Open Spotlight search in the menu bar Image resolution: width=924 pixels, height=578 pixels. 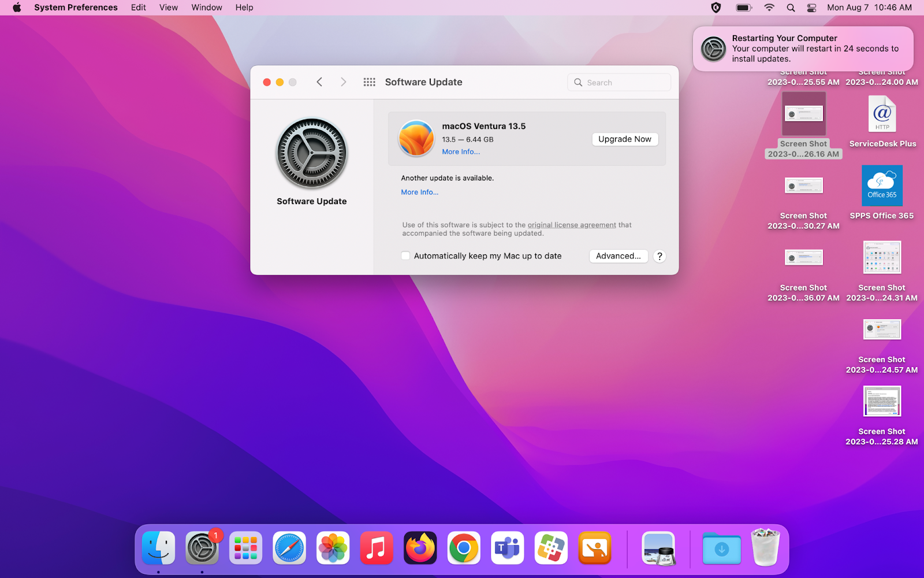(791, 8)
